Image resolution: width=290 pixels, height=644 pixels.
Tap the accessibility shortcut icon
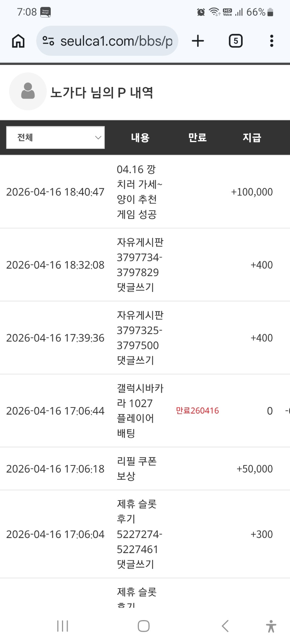(x=271, y=626)
